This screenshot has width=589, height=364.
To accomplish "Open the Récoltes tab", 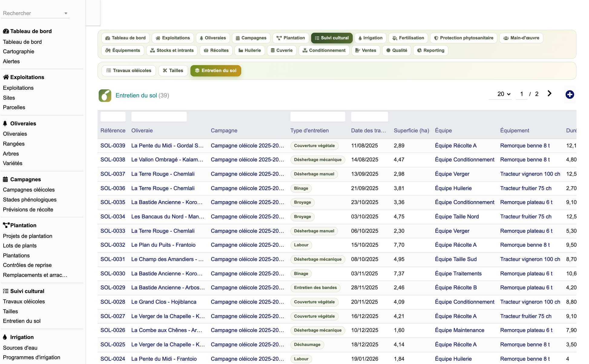I will (x=216, y=50).
